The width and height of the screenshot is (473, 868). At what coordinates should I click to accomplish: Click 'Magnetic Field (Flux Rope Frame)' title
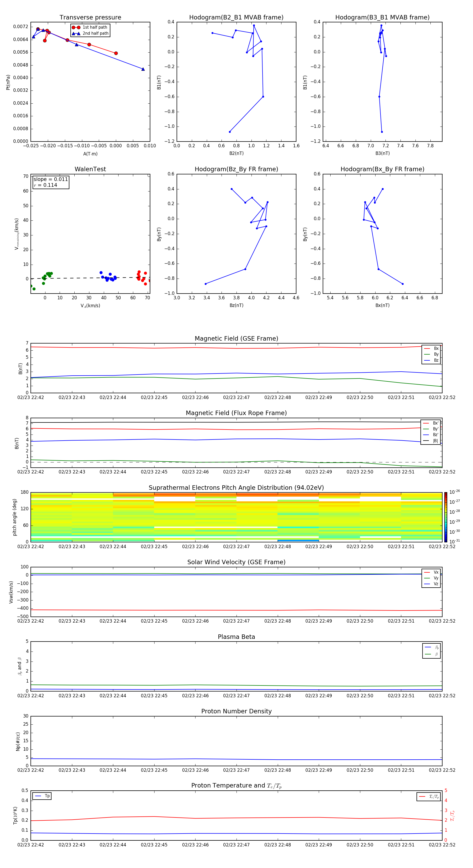(236, 413)
